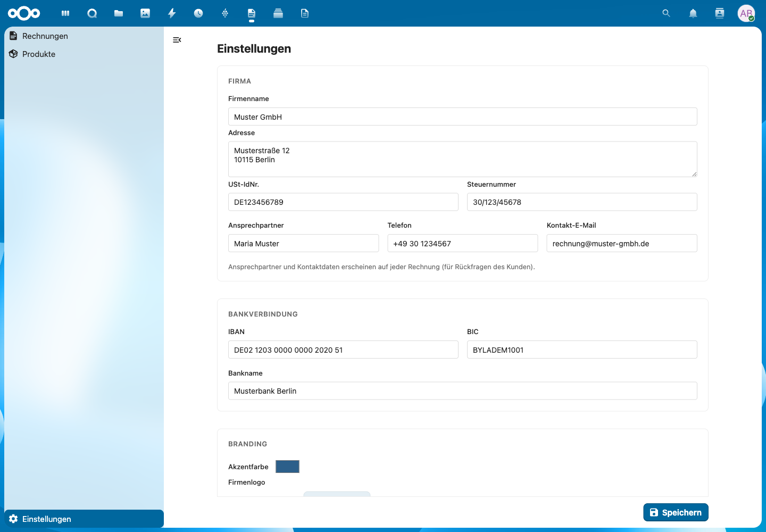
Task: Click the Kontakt-E-Mail field
Action: tap(622, 243)
